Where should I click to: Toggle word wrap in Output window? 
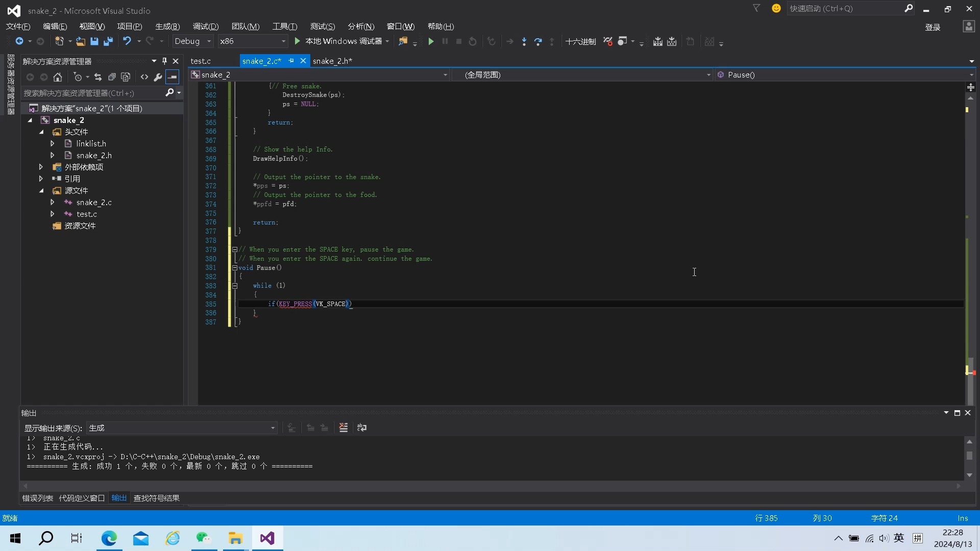point(362,428)
